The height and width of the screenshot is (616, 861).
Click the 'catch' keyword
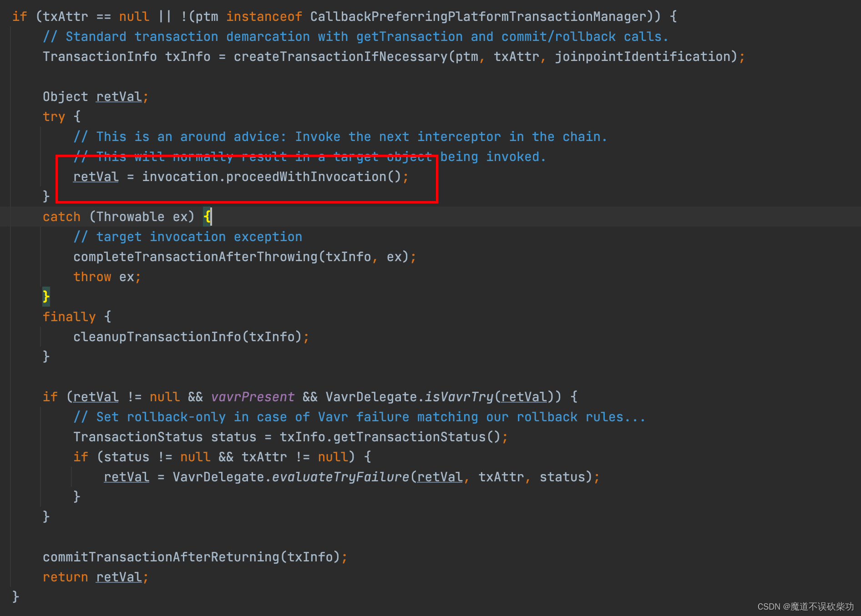tap(61, 217)
